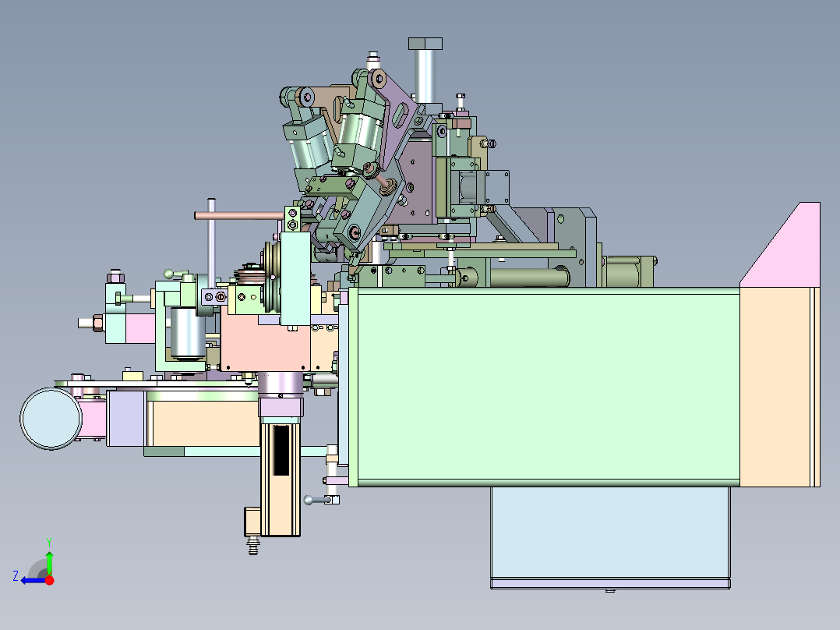
Task: Select the black slot on the vertical cream column
Action: click(x=281, y=449)
